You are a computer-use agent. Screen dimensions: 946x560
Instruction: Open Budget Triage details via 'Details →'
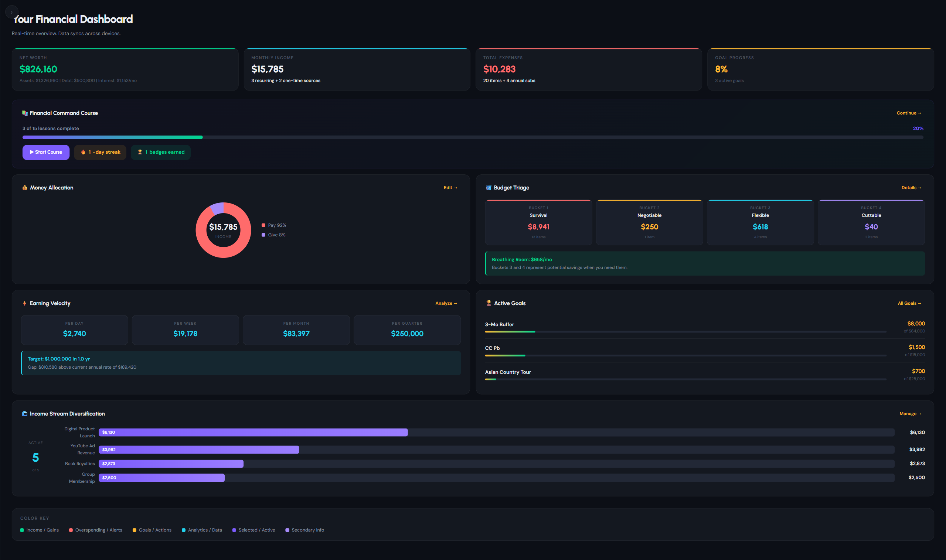pos(911,187)
